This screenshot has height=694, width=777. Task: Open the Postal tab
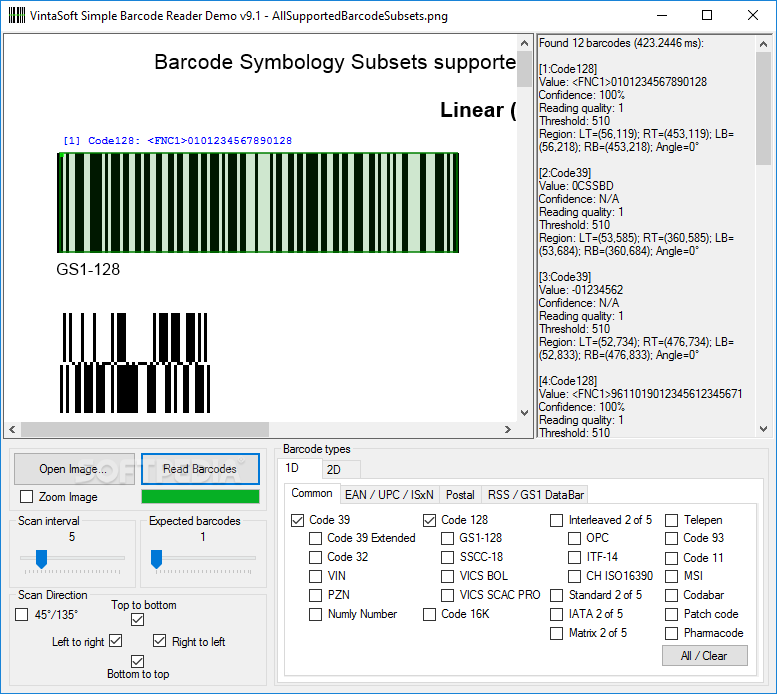tap(460, 494)
